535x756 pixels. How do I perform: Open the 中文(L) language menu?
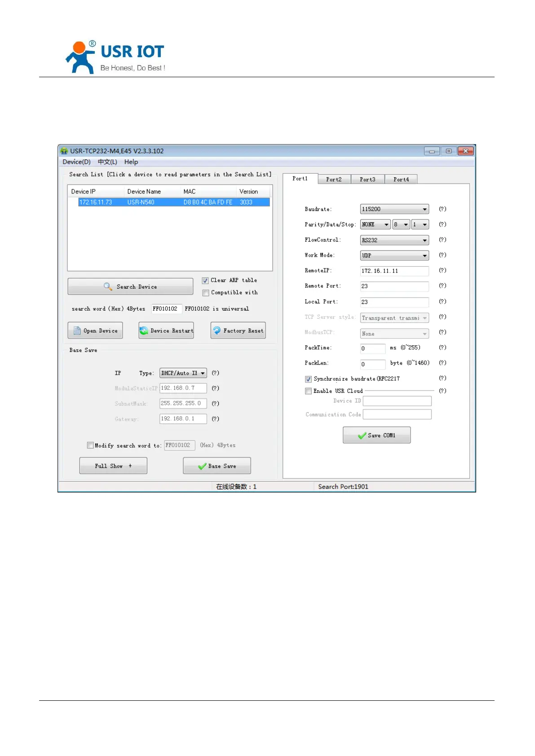coord(107,162)
